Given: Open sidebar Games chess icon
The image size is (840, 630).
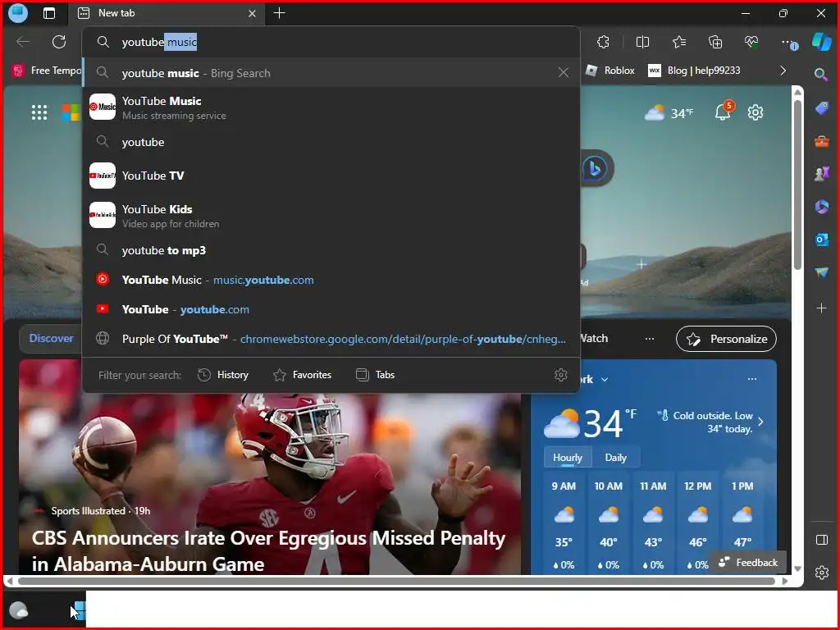Looking at the screenshot, I should tap(821, 174).
